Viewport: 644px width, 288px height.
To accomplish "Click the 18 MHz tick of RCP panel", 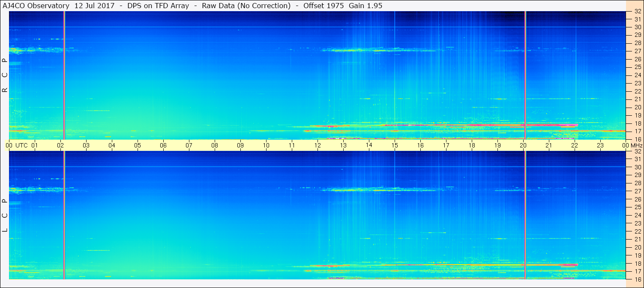I will tap(637, 123).
